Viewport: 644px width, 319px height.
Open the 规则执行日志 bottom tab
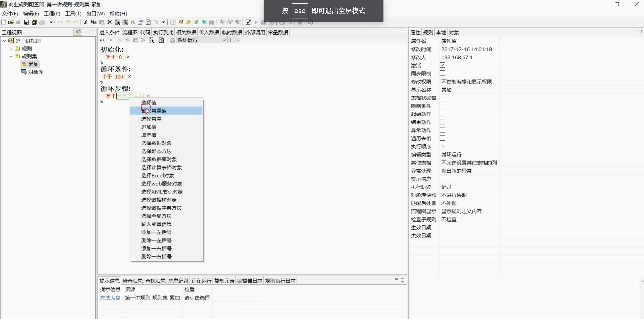(x=280, y=281)
